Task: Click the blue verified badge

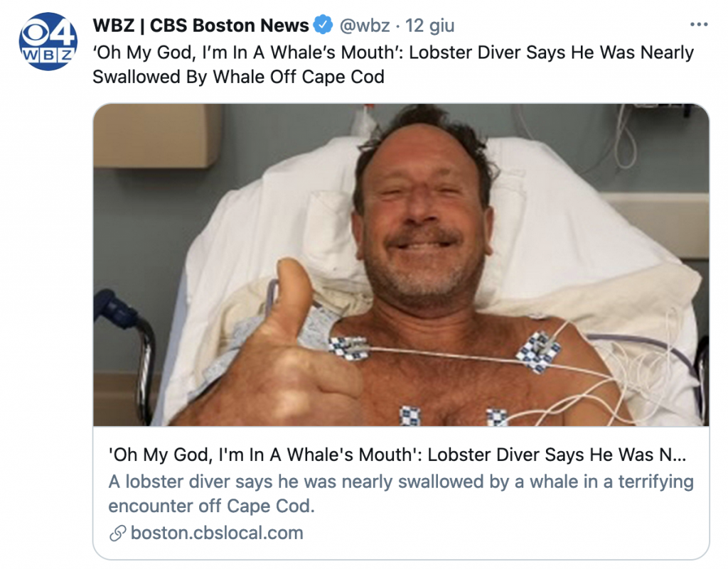Action: pos(323,26)
